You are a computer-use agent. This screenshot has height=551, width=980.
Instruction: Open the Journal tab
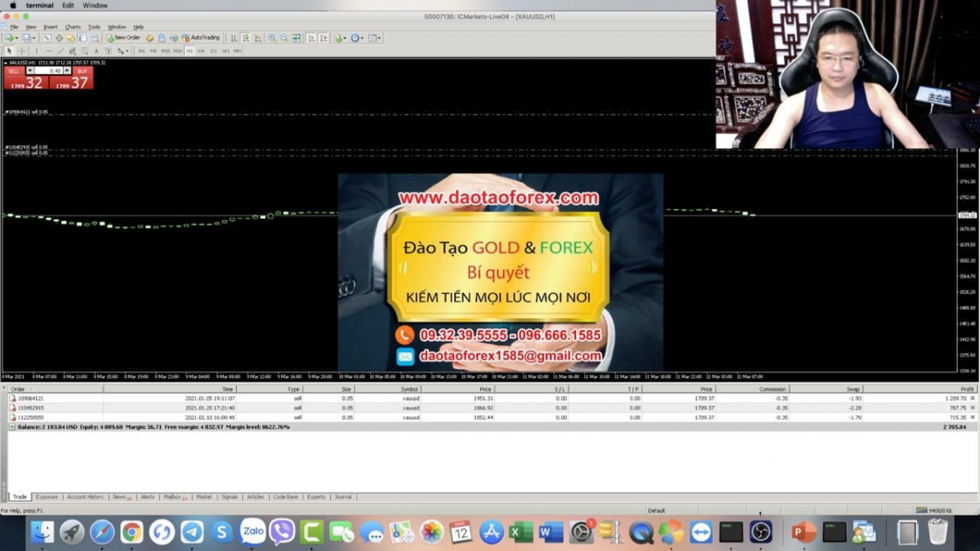coord(343,496)
